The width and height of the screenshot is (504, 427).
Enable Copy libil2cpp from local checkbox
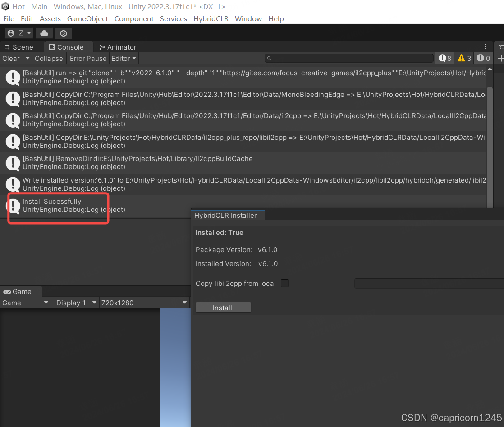tap(284, 283)
